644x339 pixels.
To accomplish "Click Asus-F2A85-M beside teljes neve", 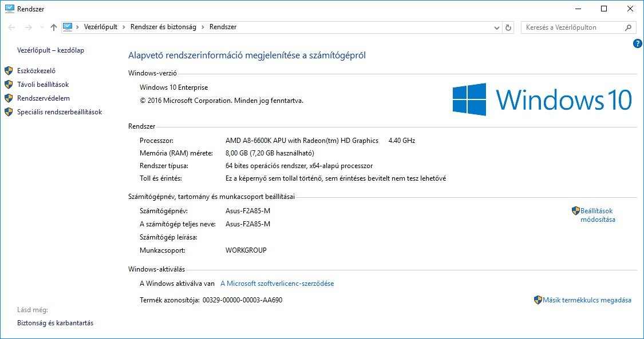I will (x=248, y=224).
